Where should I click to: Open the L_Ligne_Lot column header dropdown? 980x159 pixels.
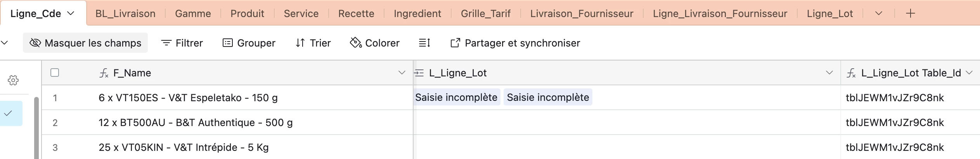pyautogui.click(x=829, y=73)
